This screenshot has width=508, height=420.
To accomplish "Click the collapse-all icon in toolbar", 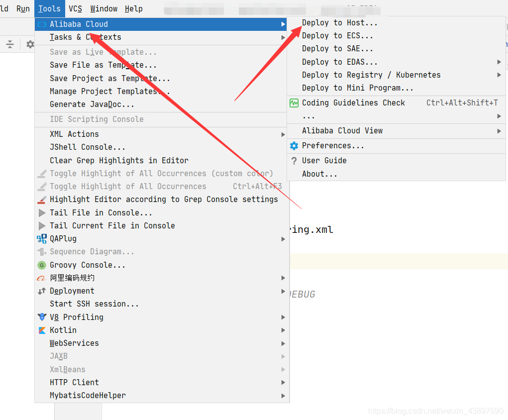I will 10,44.
